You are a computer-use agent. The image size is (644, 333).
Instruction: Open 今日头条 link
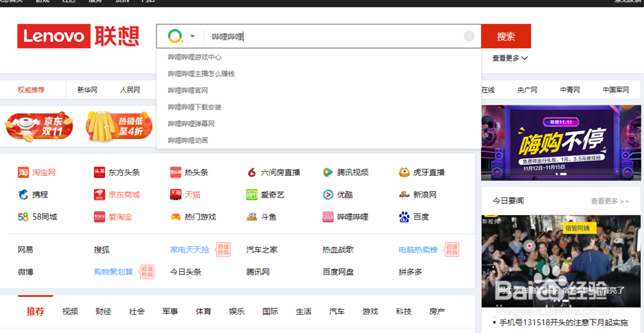click(x=185, y=272)
